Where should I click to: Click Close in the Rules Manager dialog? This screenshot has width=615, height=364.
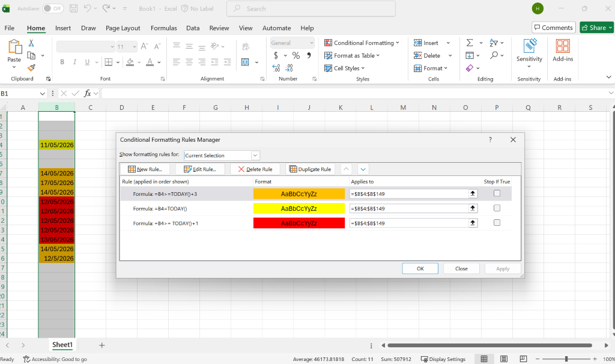pyautogui.click(x=461, y=268)
